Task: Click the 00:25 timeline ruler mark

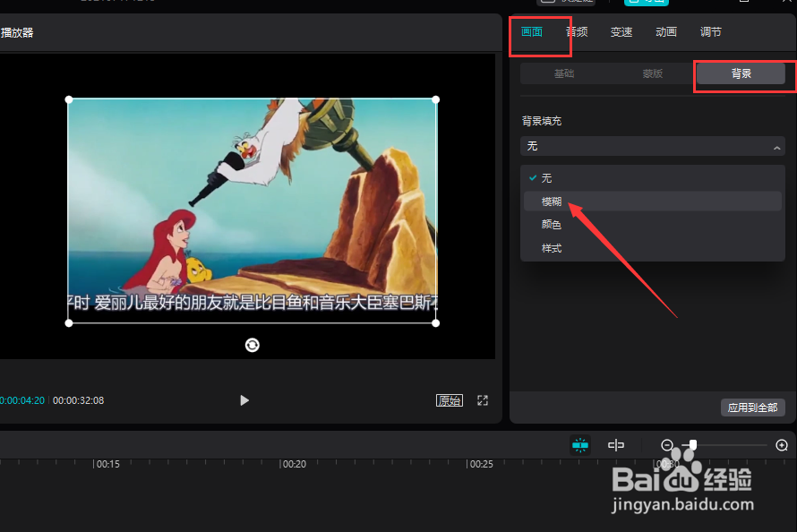Action: click(481, 464)
